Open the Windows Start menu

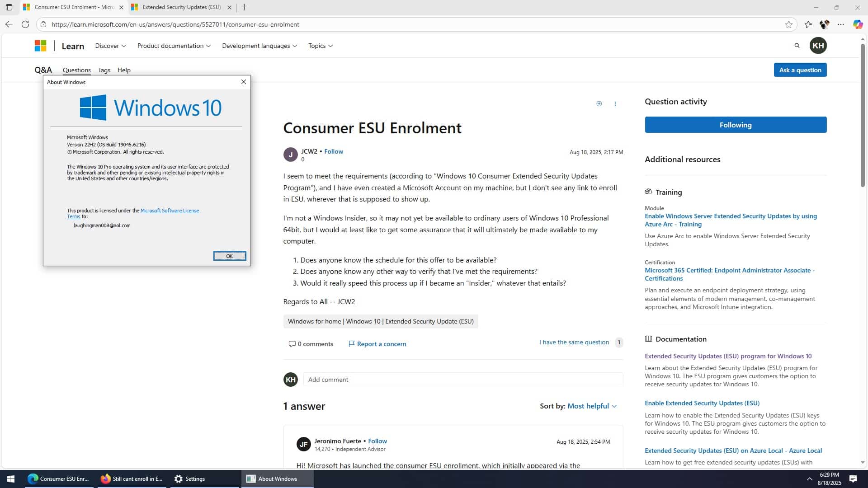(x=11, y=479)
